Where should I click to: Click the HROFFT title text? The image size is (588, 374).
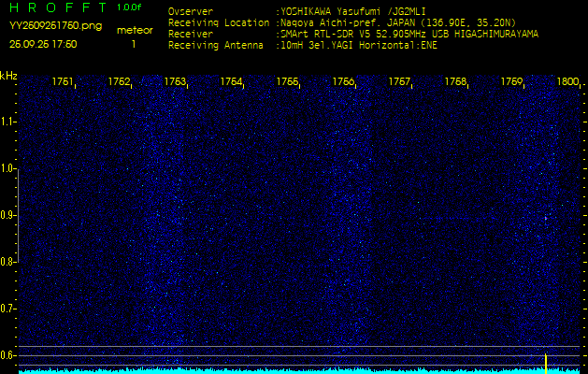click(x=58, y=7)
